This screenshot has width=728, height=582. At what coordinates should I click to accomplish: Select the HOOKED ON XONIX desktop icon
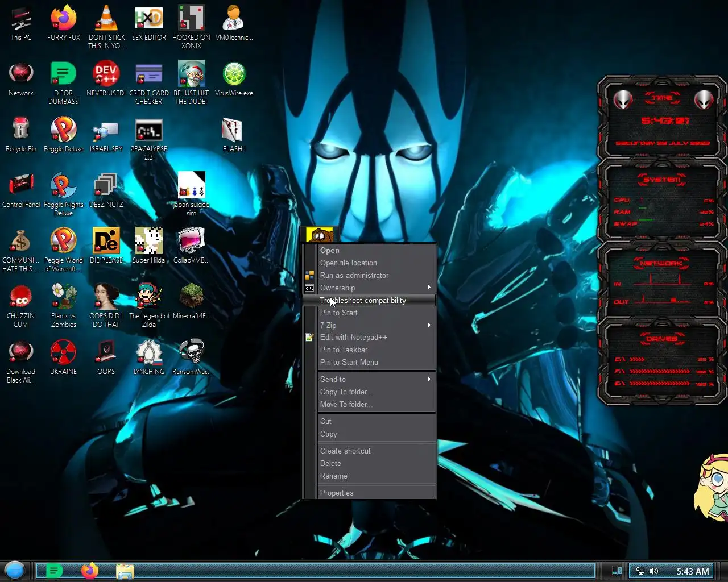[x=191, y=27]
